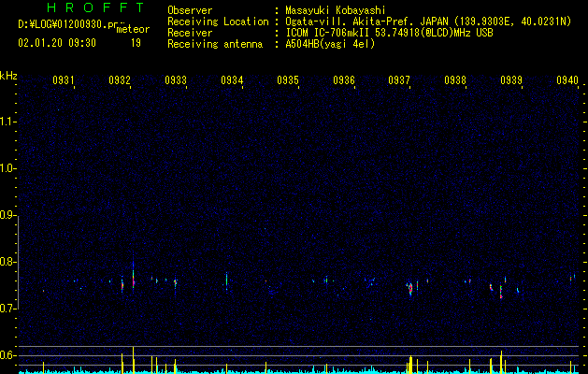Click the tallest yellow intensity bar just after 0932

click(133, 360)
